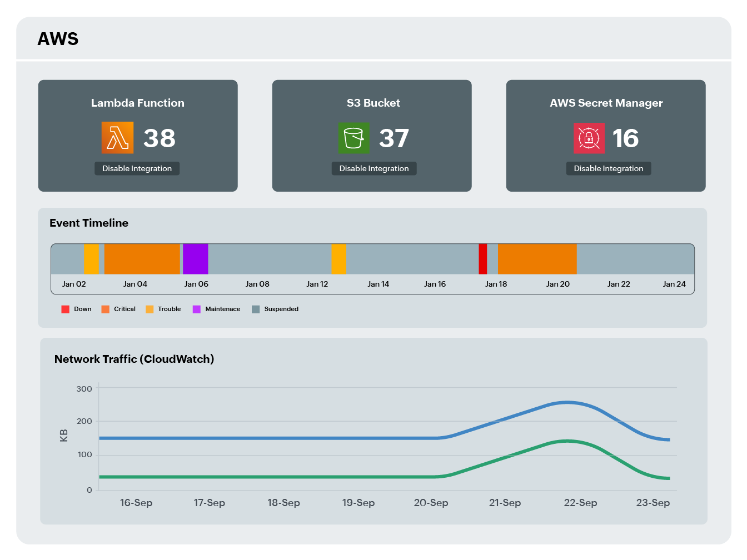Disable integration for S3 Bucket
Image resolution: width=747 pixels, height=560 pixels.
coord(374,168)
